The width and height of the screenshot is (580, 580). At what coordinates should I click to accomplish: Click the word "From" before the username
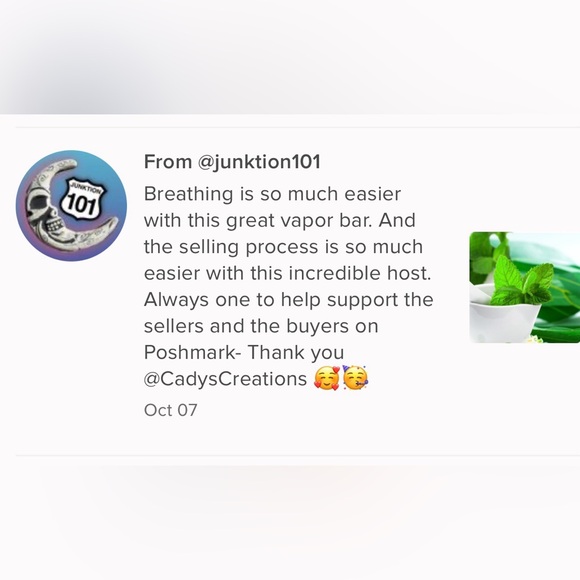click(168, 162)
